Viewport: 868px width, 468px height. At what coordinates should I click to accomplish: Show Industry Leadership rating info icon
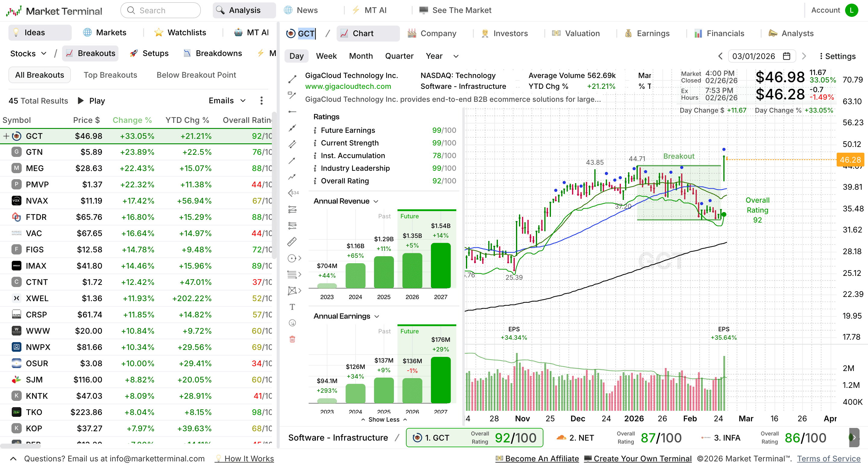point(315,168)
